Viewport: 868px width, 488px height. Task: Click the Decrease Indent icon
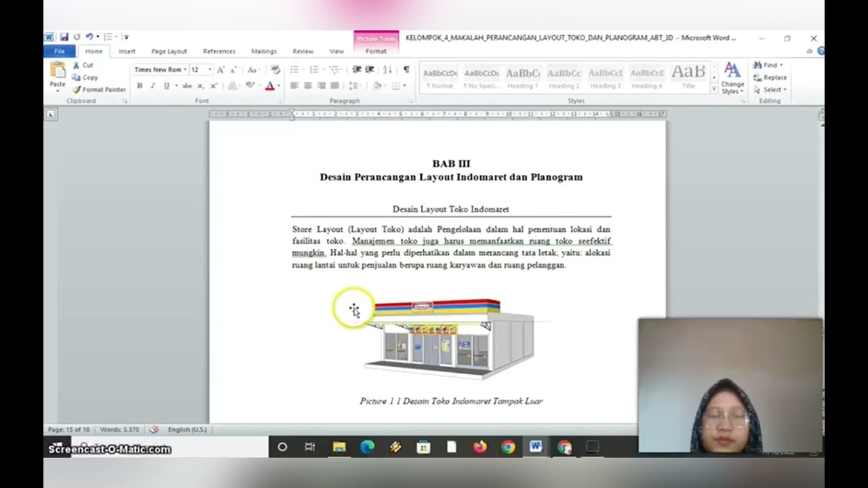click(x=357, y=70)
